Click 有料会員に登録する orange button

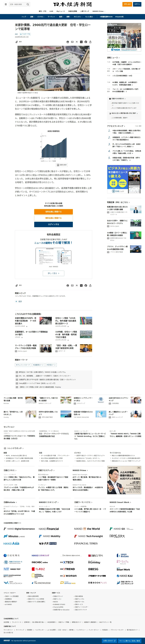(53, 212)
